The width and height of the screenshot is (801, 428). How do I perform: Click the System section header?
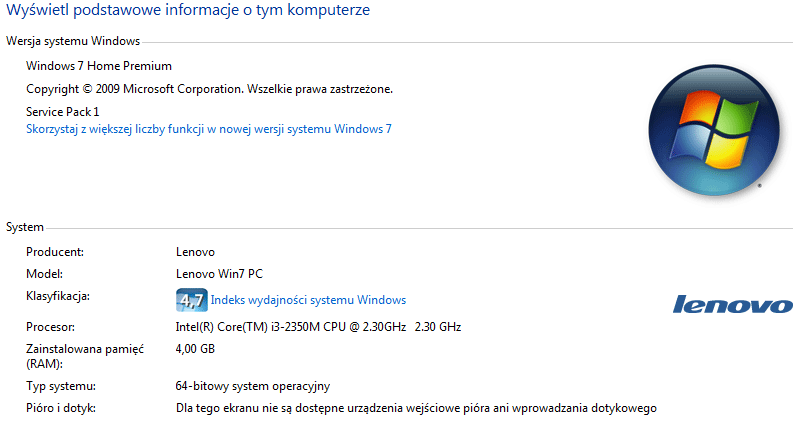coord(25,227)
